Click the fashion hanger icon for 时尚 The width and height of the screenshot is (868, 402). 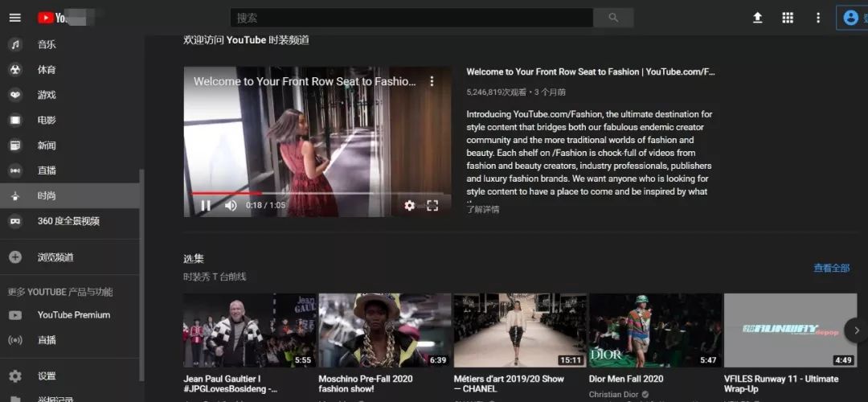coord(15,196)
